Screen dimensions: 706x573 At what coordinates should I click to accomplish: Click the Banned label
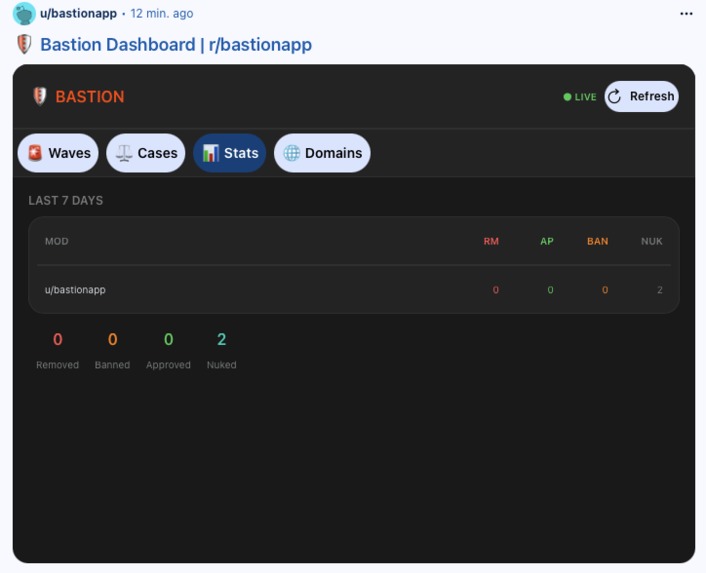(x=113, y=365)
